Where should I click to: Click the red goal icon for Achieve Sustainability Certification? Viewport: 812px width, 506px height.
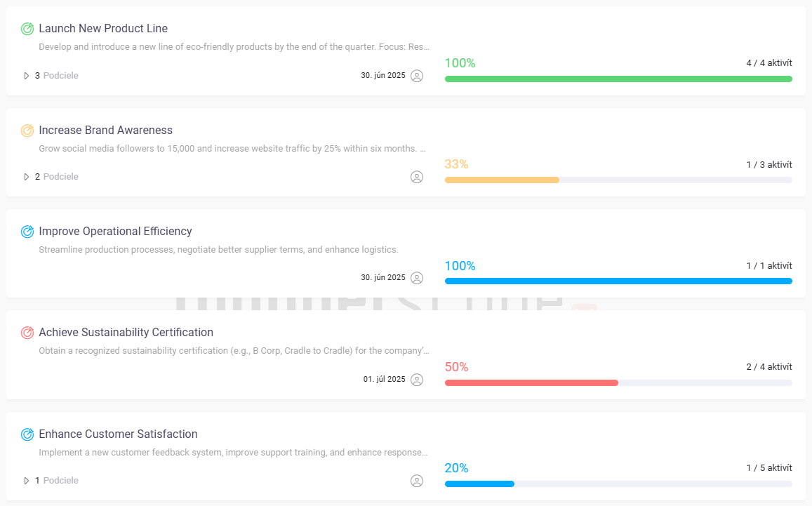click(x=27, y=333)
